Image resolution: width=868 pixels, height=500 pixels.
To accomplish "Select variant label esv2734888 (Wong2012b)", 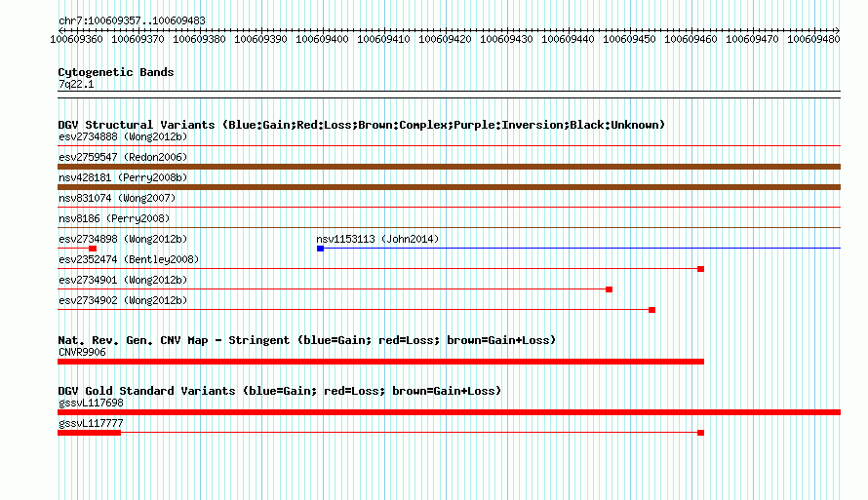I will tap(123, 136).
